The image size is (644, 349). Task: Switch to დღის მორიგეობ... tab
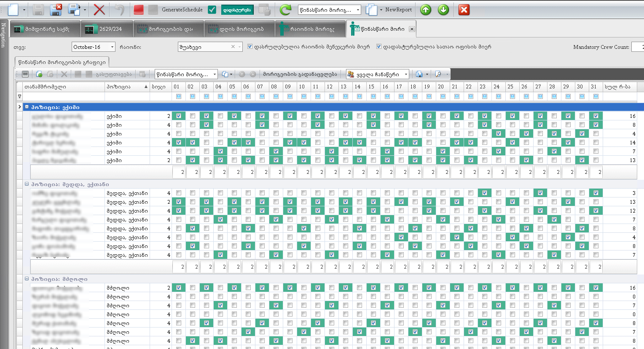click(x=240, y=29)
